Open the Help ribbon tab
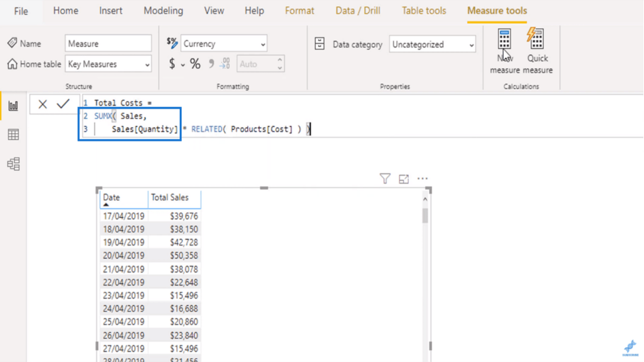 (254, 11)
